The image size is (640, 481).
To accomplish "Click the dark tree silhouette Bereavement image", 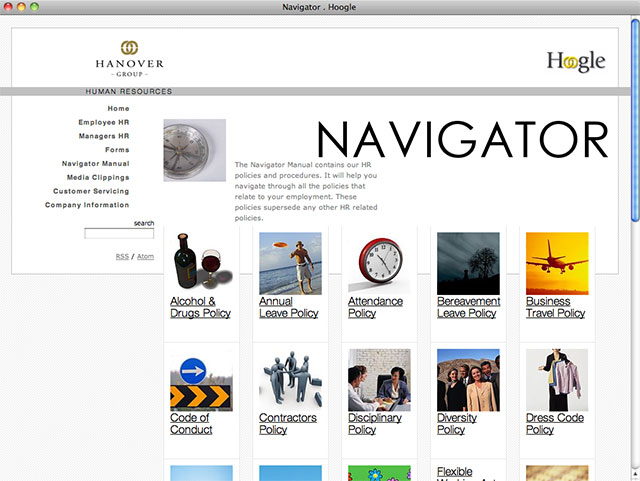I will (468, 263).
